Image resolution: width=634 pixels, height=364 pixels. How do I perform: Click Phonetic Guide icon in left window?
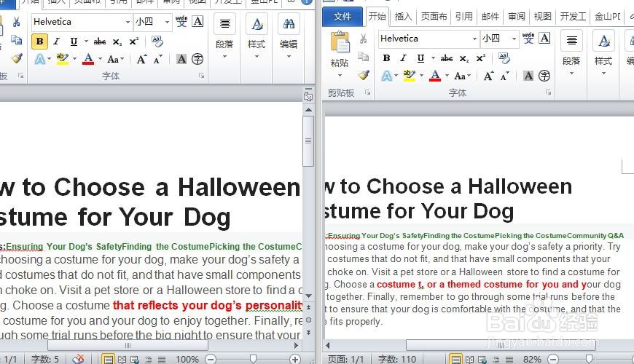pos(181,21)
